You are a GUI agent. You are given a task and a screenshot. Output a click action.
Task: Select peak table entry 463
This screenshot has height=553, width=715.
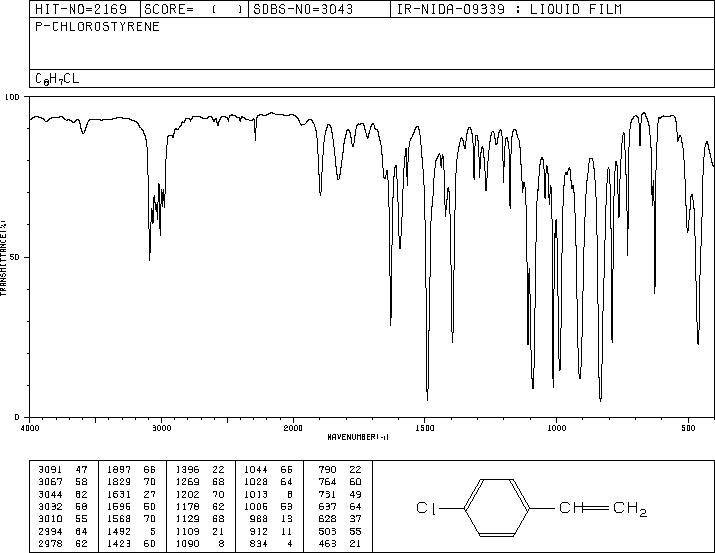[x=327, y=543]
